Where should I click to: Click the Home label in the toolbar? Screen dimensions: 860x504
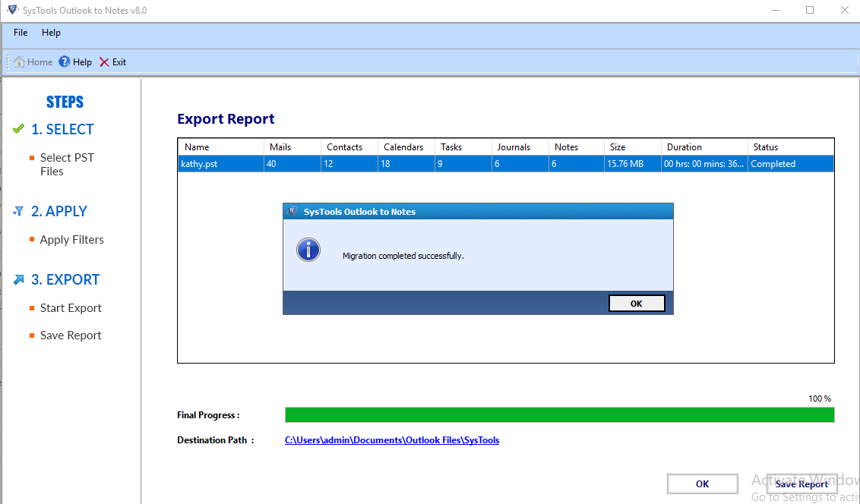point(40,62)
